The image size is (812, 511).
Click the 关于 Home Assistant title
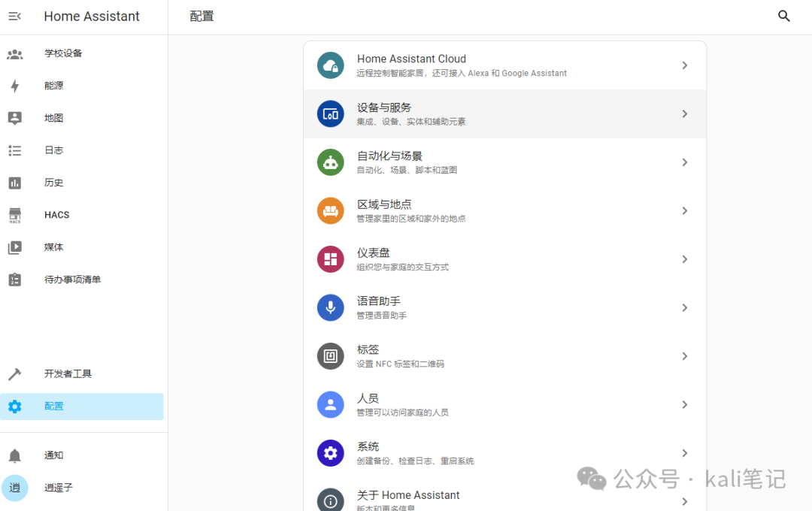[x=408, y=495]
